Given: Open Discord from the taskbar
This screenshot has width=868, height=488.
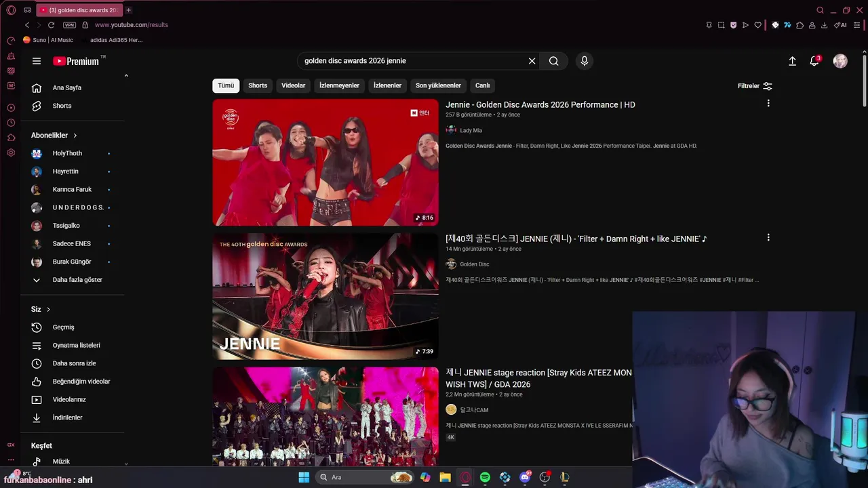Looking at the screenshot, I should [x=525, y=477].
